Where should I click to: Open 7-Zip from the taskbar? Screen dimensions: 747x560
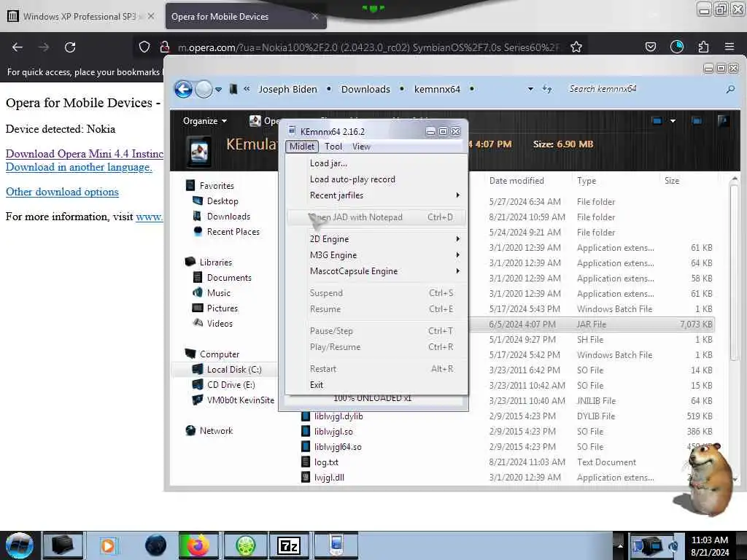click(289, 545)
